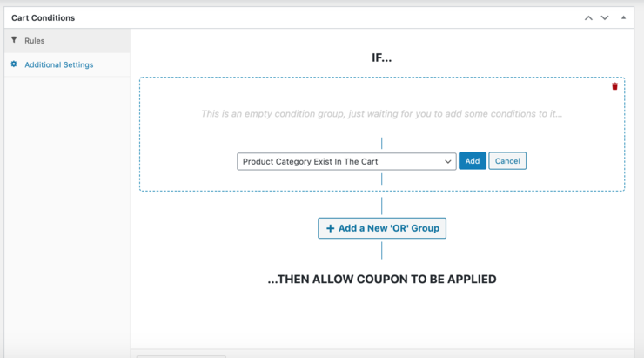The height and width of the screenshot is (358, 644).
Task: Delete the condition group with red trash icon
Action: coord(614,86)
